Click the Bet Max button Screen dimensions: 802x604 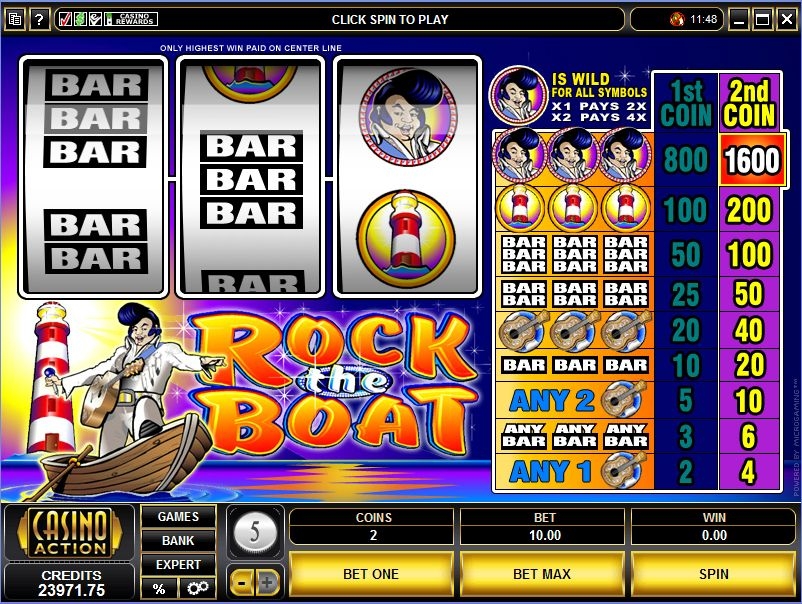click(x=542, y=574)
